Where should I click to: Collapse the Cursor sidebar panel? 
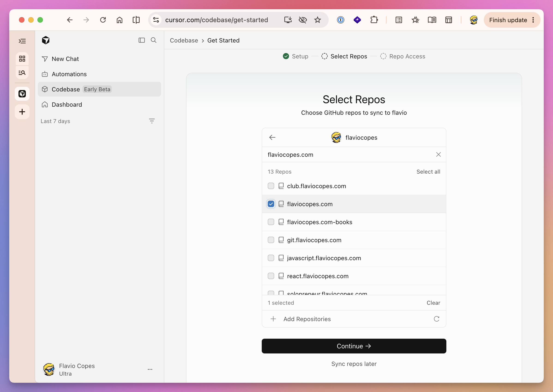(x=142, y=40)
